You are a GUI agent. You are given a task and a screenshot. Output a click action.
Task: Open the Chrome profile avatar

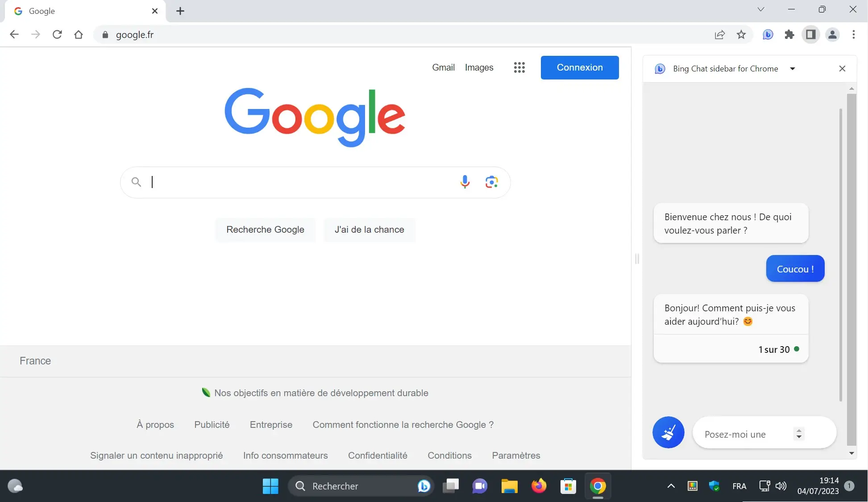pos(832,34)
